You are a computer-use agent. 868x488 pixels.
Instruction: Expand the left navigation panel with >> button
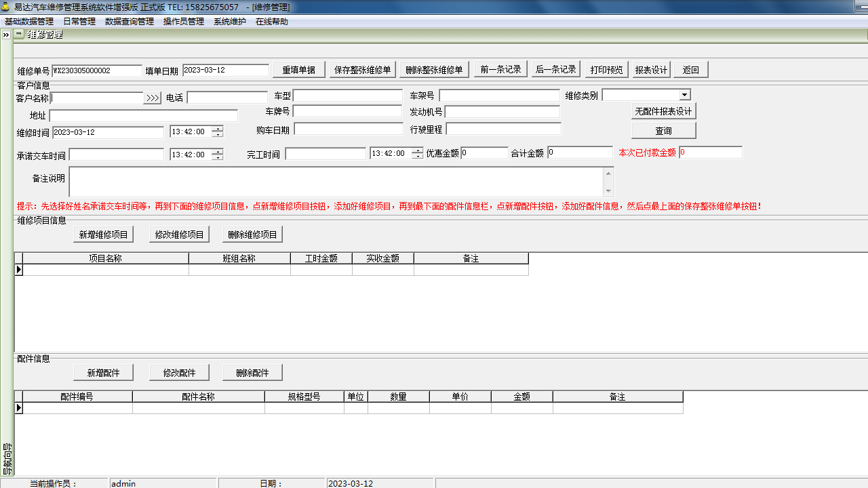(x=6, y=35)
